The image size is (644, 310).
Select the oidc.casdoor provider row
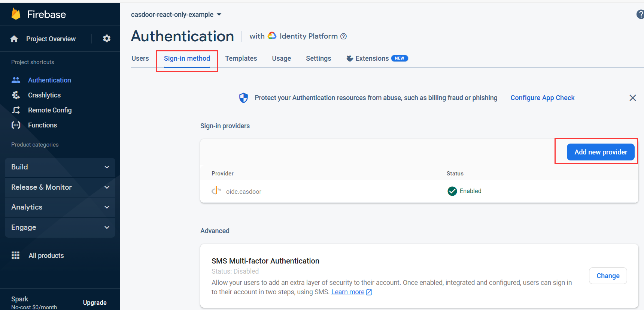[x=243, y=192]
